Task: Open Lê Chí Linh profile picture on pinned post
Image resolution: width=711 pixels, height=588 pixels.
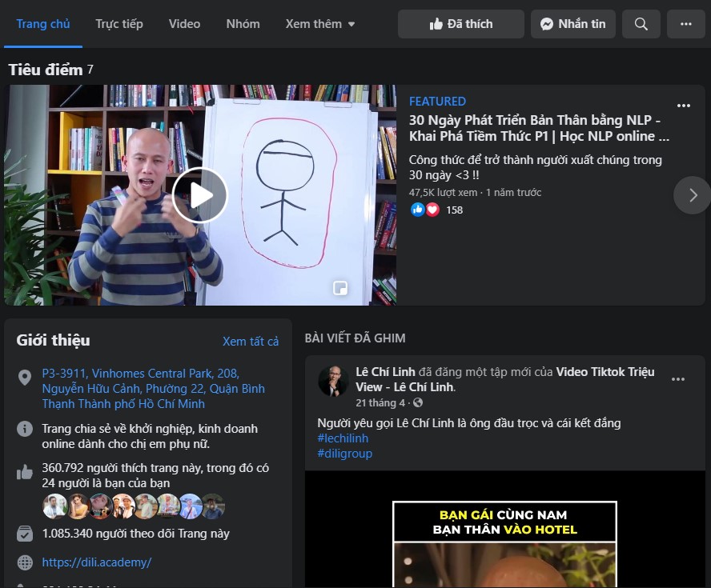Action: point(333,382)
